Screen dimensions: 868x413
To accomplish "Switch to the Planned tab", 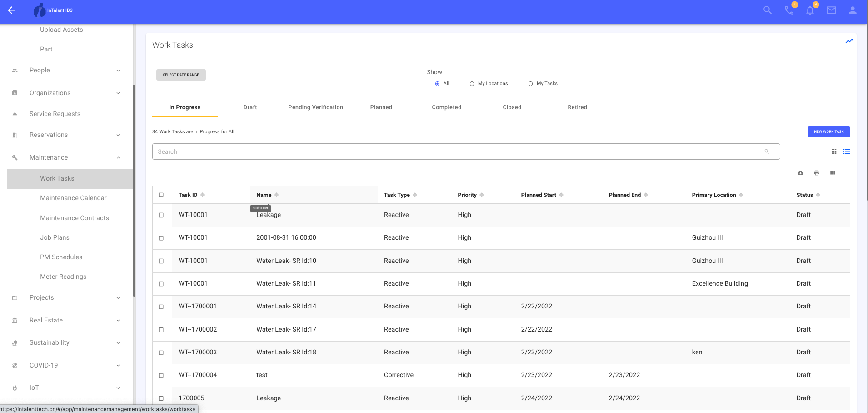I will (x=381, y=107).
